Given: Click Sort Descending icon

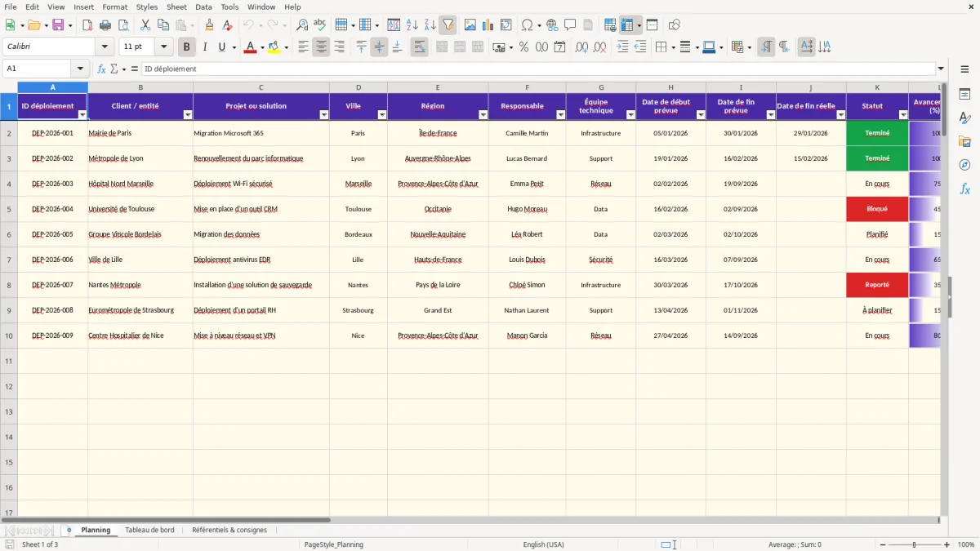Looking at the screenshot, I should [x=430, y=25].
